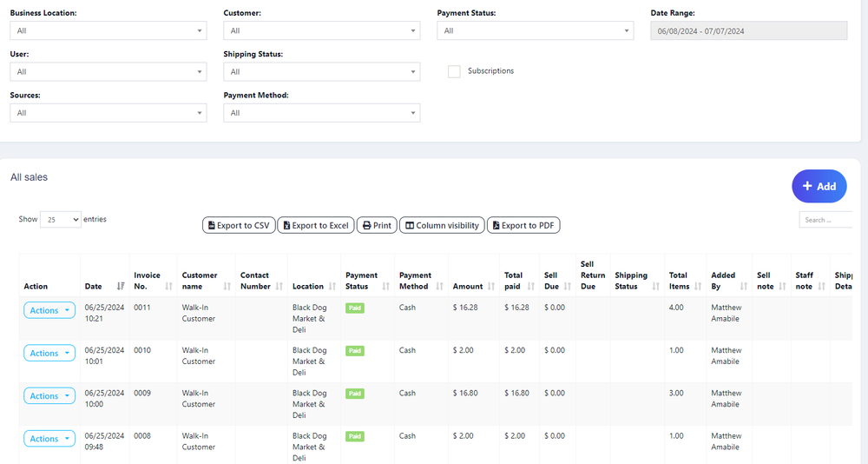Sort table by Total Items column

(x=698, y=286)
